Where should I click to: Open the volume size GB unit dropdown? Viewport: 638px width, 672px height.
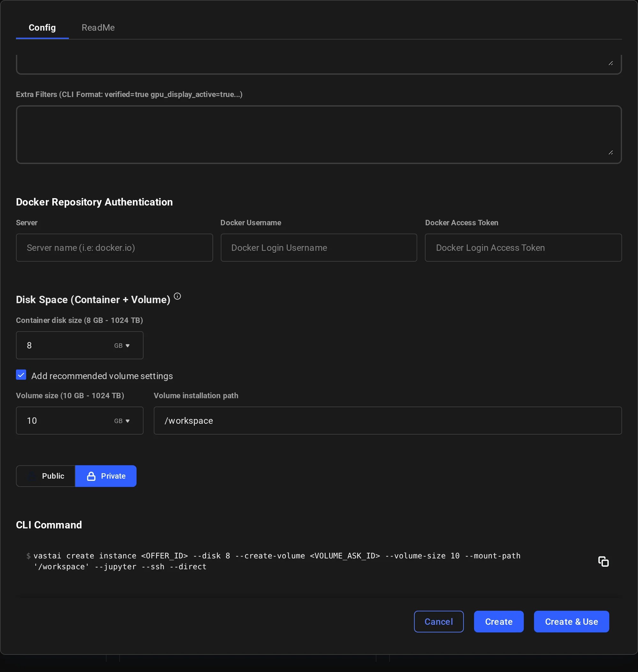(x=122, y=421)
